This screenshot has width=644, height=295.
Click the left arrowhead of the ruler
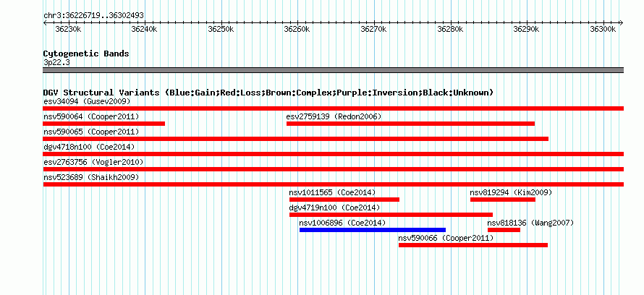coord(45,23)
